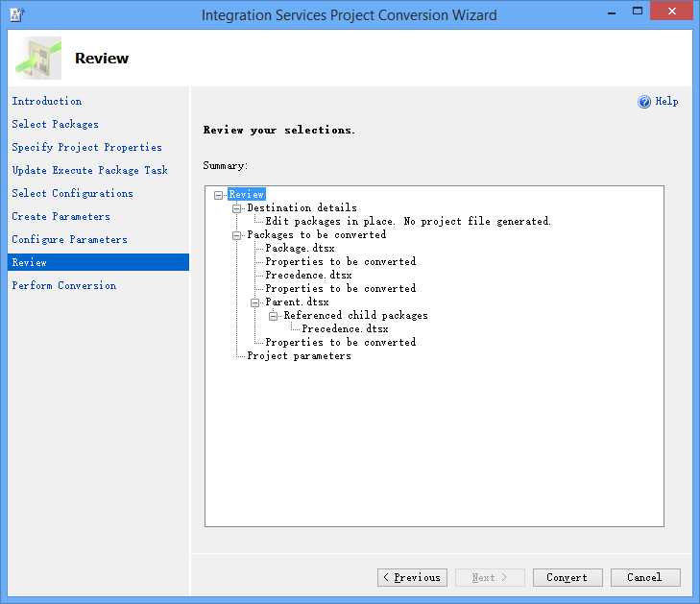Click the Review page header image icon

(x=38, y=59)
